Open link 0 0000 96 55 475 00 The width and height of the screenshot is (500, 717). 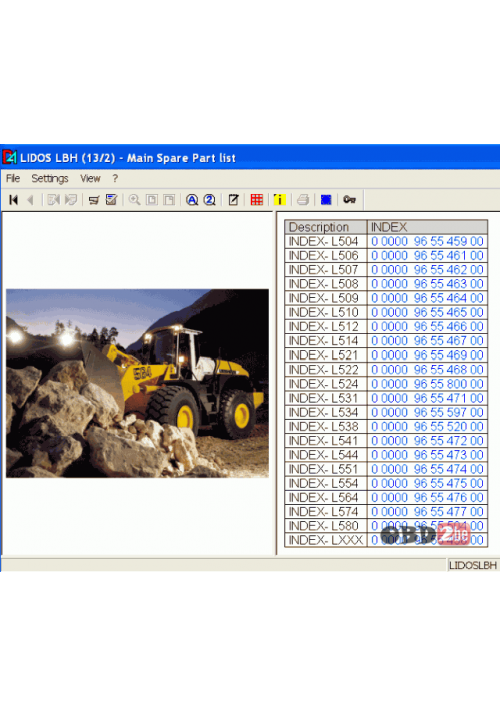pos(427,483)
